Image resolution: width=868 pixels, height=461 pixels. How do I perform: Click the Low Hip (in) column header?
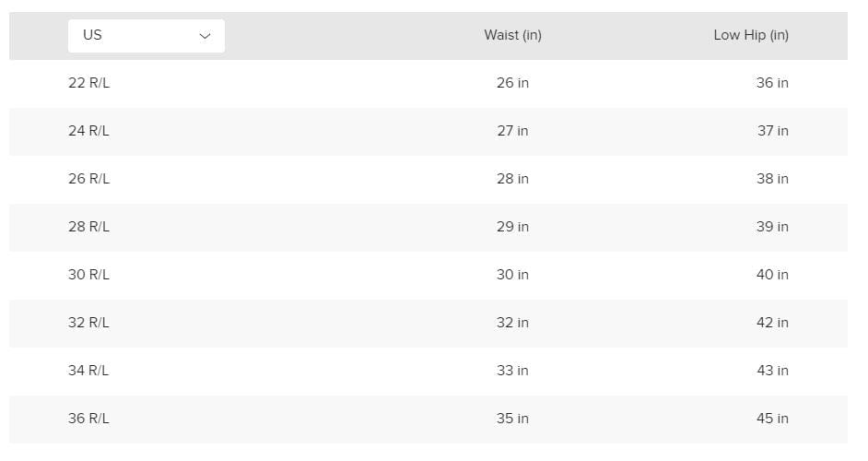click(x=751, y=36)
